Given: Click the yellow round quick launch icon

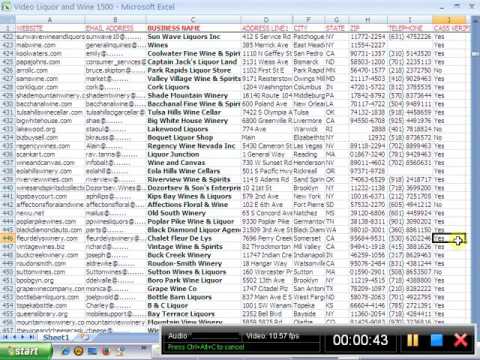Looking at the screenshot, I should tap(79, 351).
